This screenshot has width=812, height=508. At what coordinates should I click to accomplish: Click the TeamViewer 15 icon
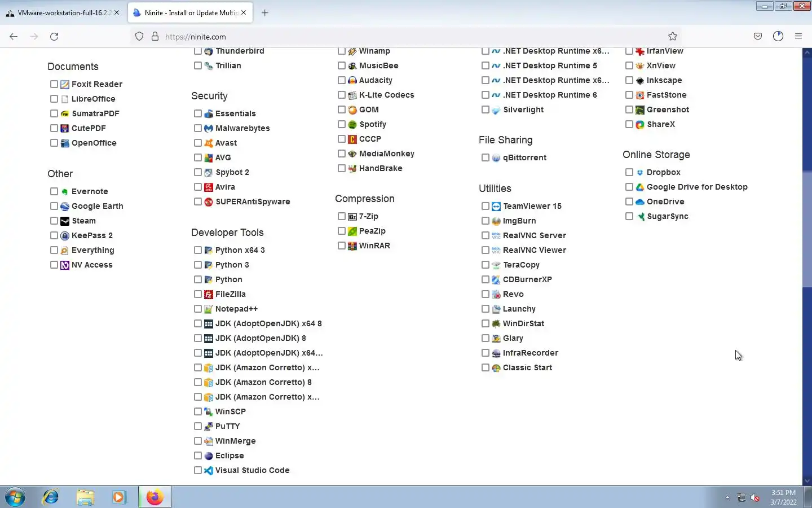[496, 206]
